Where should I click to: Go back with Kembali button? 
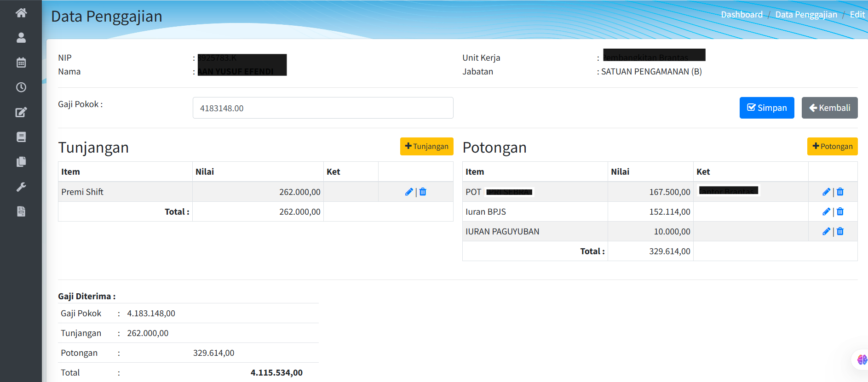click(829, 108)
